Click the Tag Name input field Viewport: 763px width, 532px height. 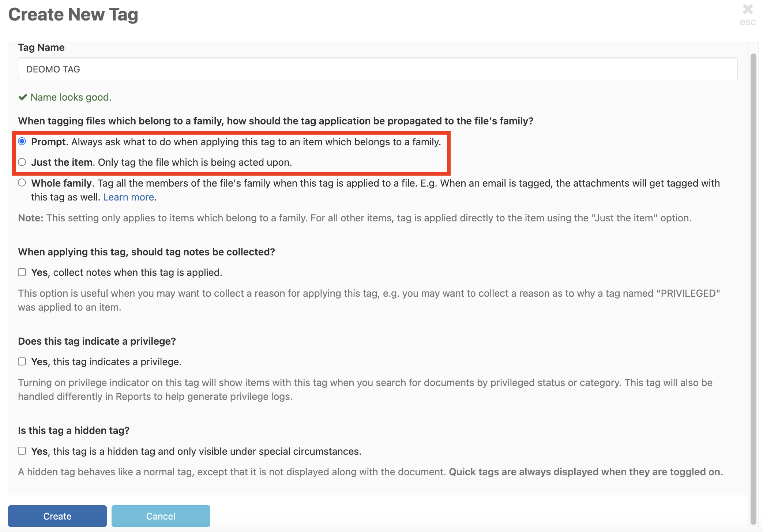(377, 69)
